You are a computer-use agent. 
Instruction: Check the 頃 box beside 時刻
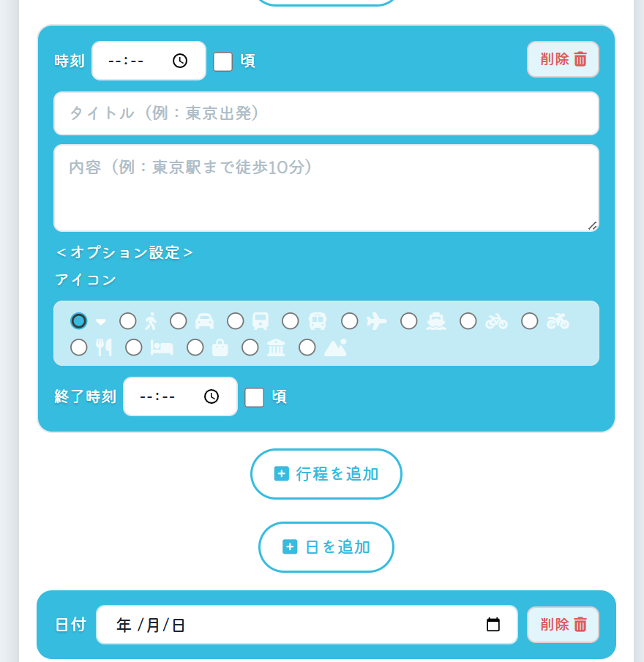[x=223, y=61]
